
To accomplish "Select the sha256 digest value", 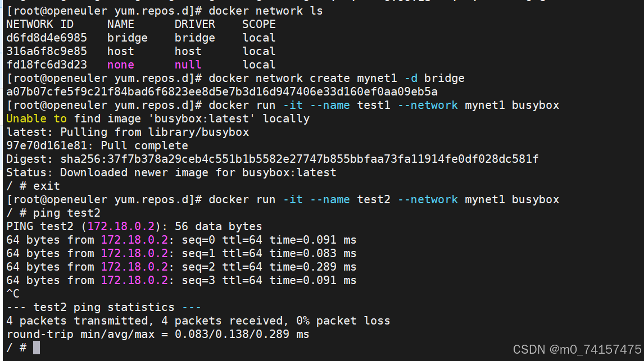I will click(300, 159).
